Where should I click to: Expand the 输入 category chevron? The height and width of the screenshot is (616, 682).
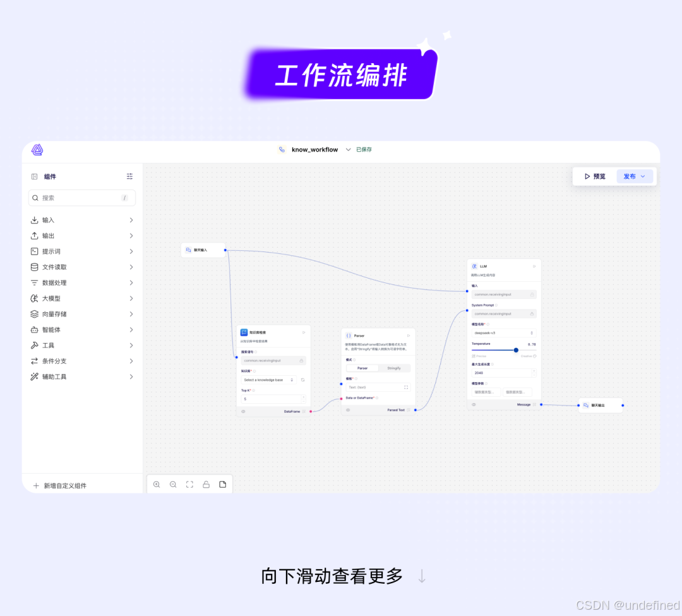tap(131, 220)
